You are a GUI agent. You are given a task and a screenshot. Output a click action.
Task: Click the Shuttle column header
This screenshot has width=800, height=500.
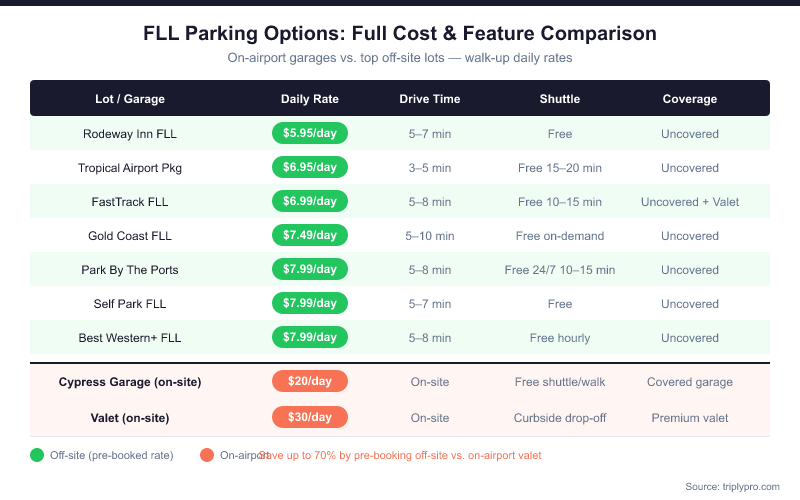(x=560, y=99)
